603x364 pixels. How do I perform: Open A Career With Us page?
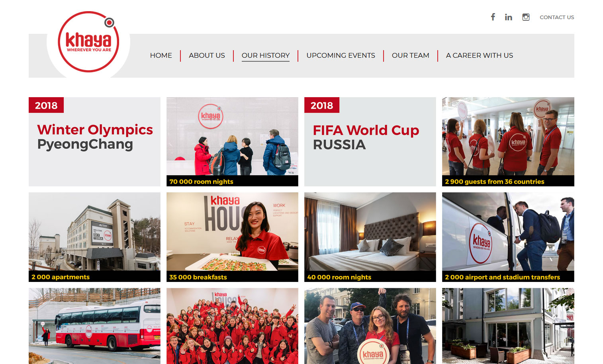click(x=480, y=55)
